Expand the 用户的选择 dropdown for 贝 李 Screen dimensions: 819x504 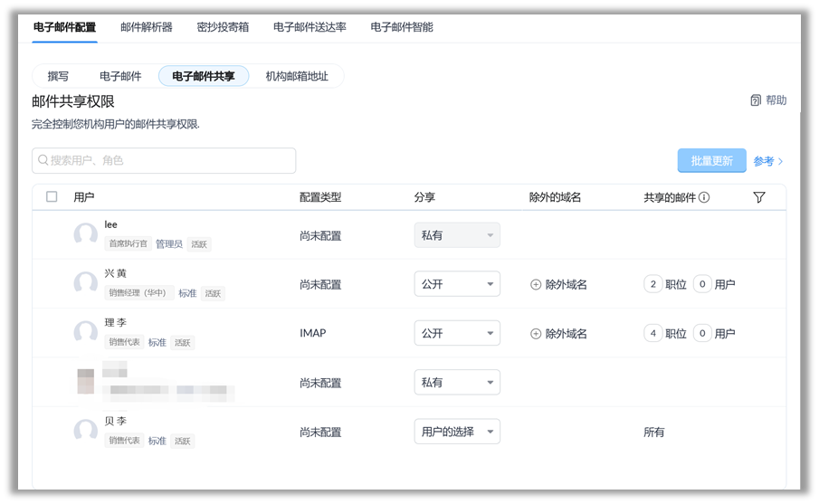[x=457, y=432]
